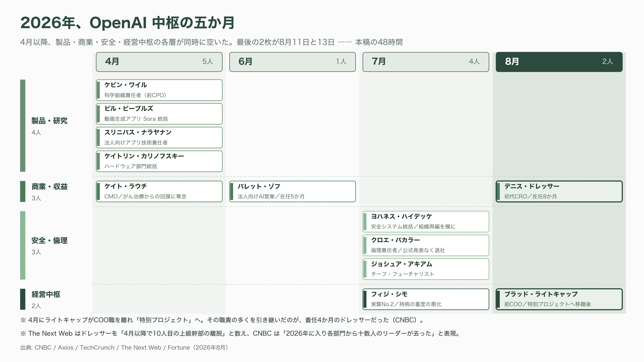Open the ケイトリン・カリノフスキー card
This screenshot has width=644, height=362.
159,161
